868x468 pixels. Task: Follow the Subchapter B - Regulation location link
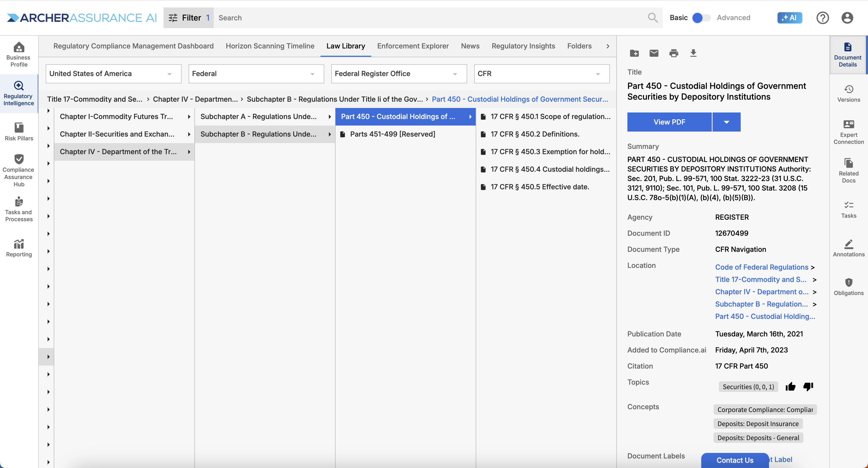click(x=761, y=304)
